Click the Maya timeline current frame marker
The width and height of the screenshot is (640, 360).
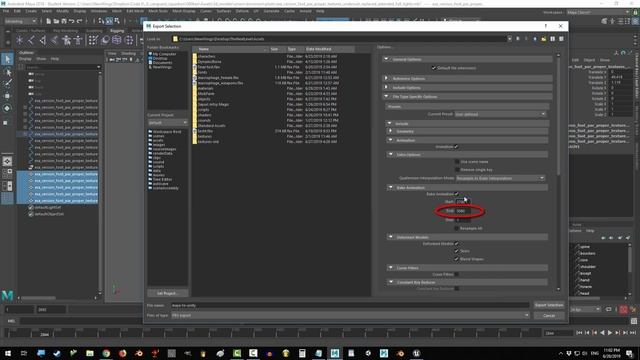44,334
